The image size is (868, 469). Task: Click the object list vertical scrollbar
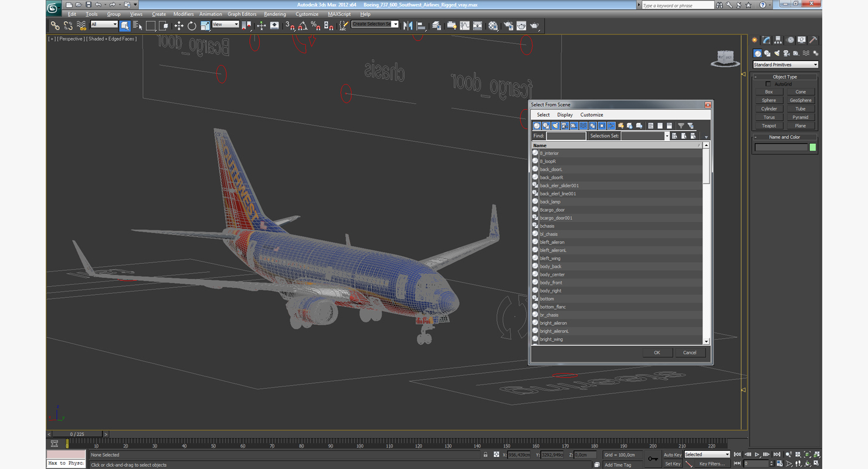pyautogui.click(x=706, y=243)
